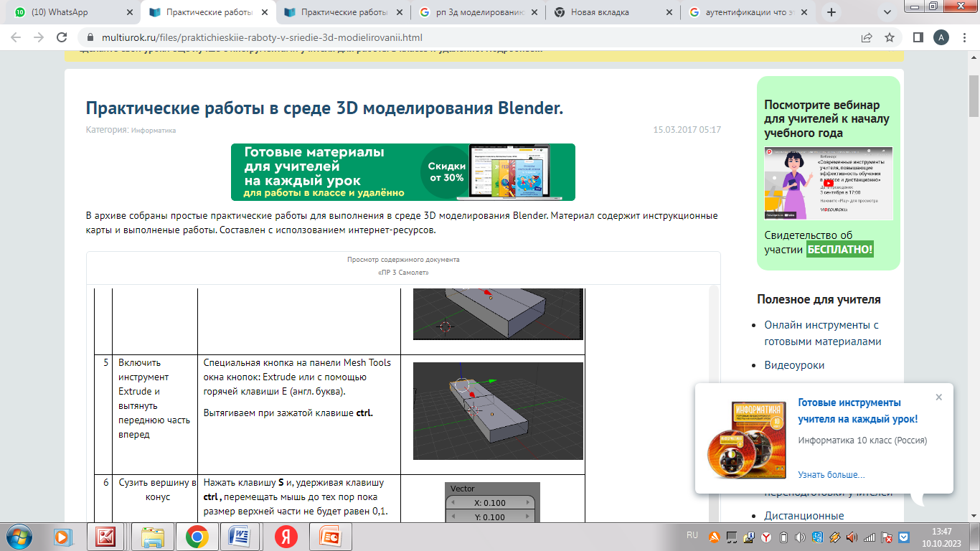Click the Chrome taskbar icon

[x=197, y=537]
